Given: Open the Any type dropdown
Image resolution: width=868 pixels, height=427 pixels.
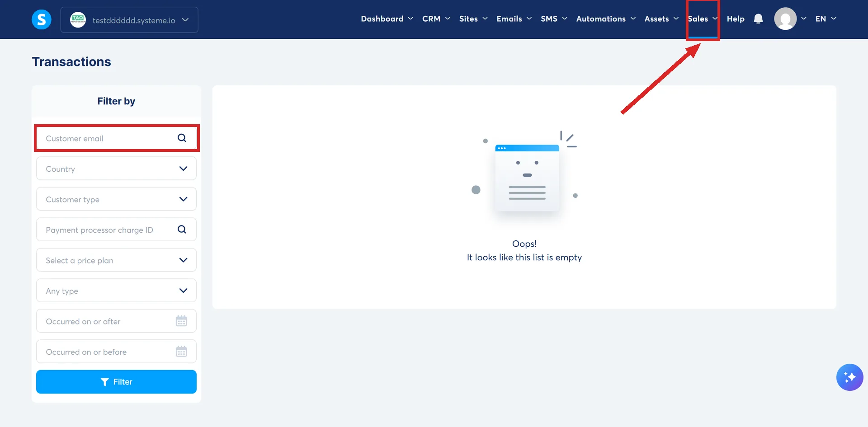Looking at the screenshot, I should [116, 291].
